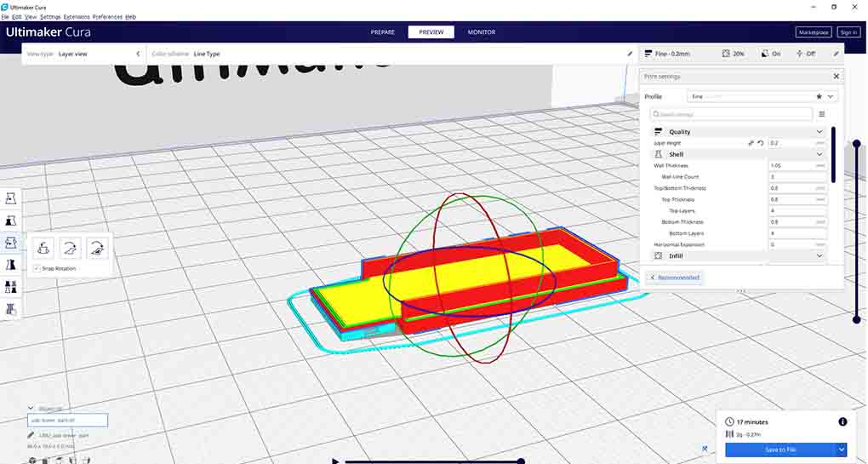
Task: Switch to Recommended print settings
Action: pyautogui.click(x=674, y=278)
